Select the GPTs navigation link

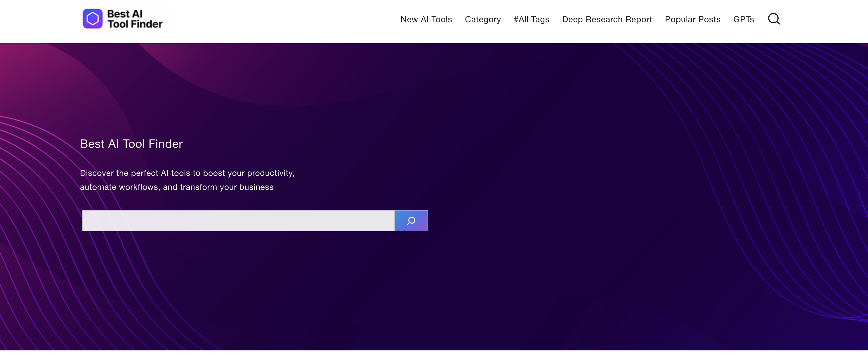coord(743,19)
